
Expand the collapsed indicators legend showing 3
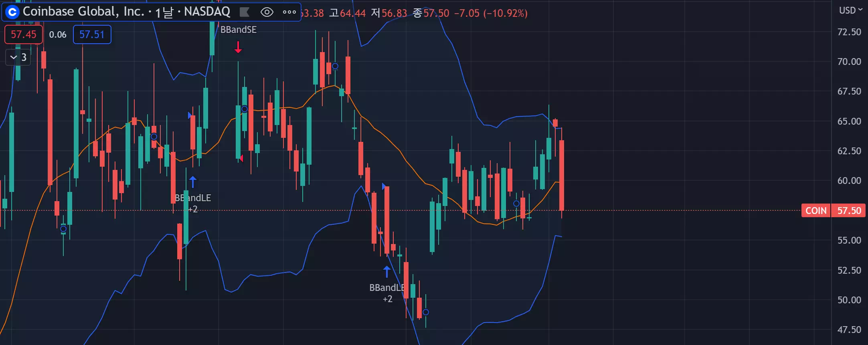18,57
